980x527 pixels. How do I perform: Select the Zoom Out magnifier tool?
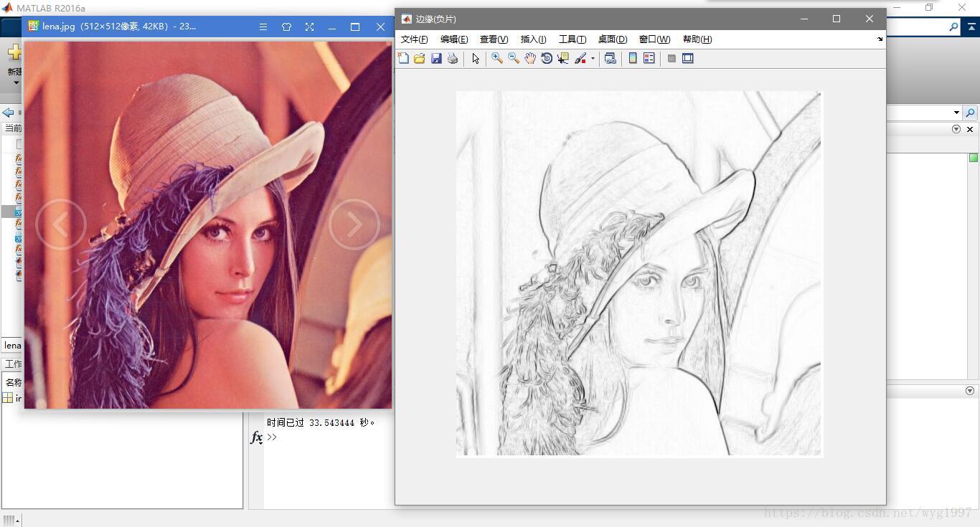[514, 59]
